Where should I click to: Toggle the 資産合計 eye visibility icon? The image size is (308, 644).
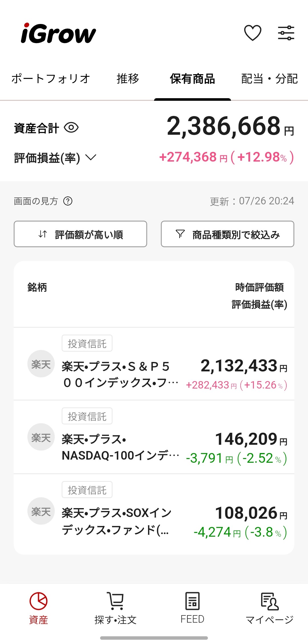click(x=71, y=128)
